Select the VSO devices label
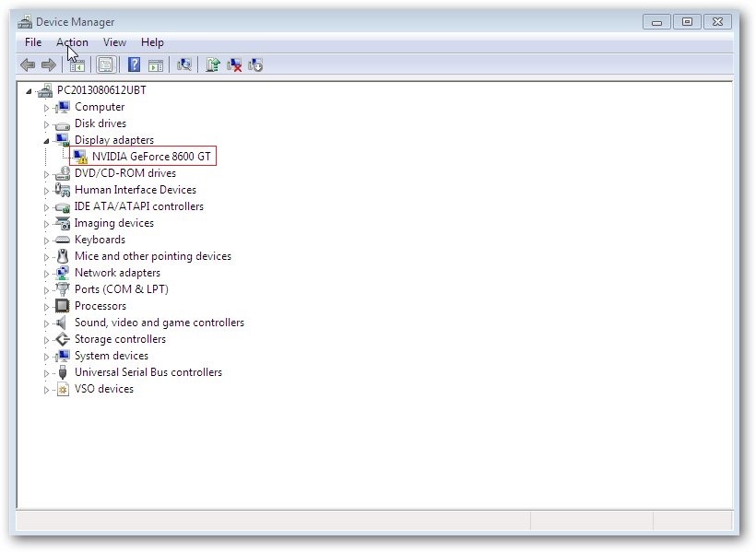The width and height of the screenshot is (756, 552). coord(104,389)
